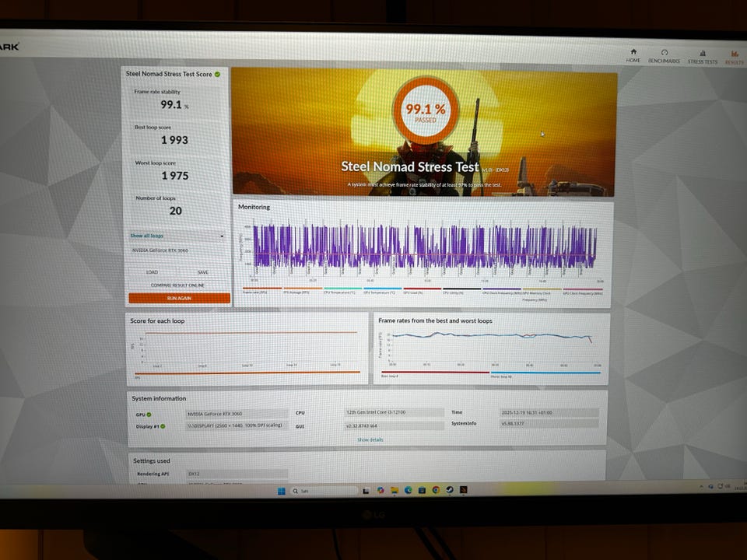Open Microsoft Edge from the taskbar
Screen dimensions: 747x560
(x=409, y=490)
